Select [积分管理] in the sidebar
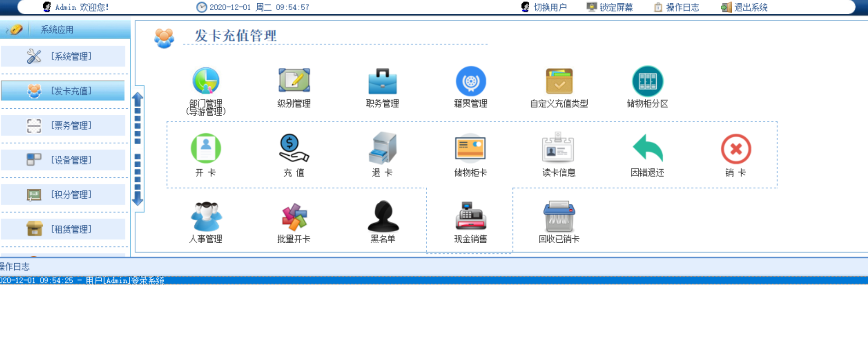868x352 pixels. tap(63, 194)
